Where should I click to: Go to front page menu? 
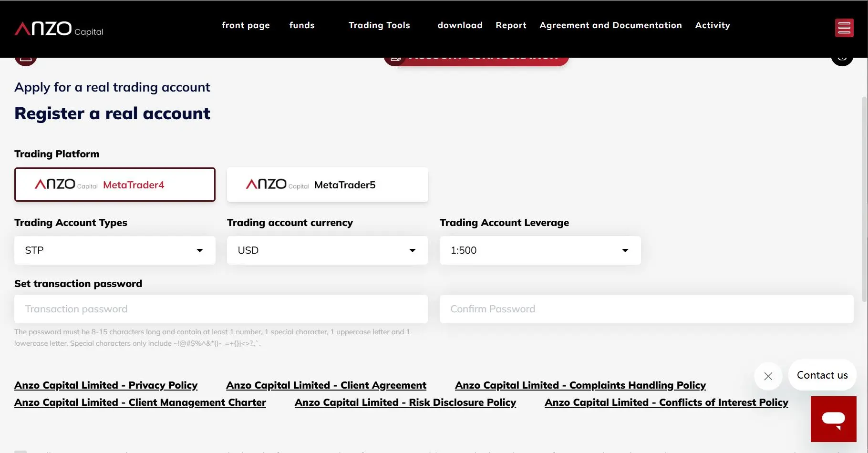point(246,25)
